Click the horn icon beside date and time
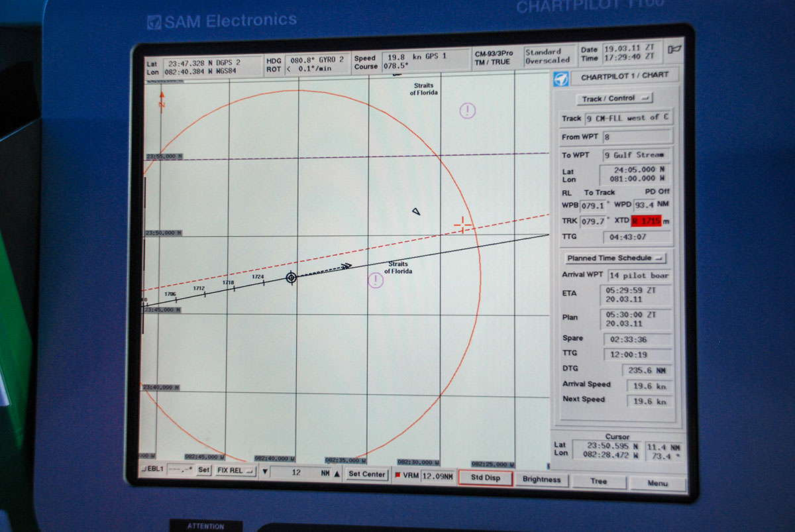Screen dimensions: 795x532 click(675, 49)
